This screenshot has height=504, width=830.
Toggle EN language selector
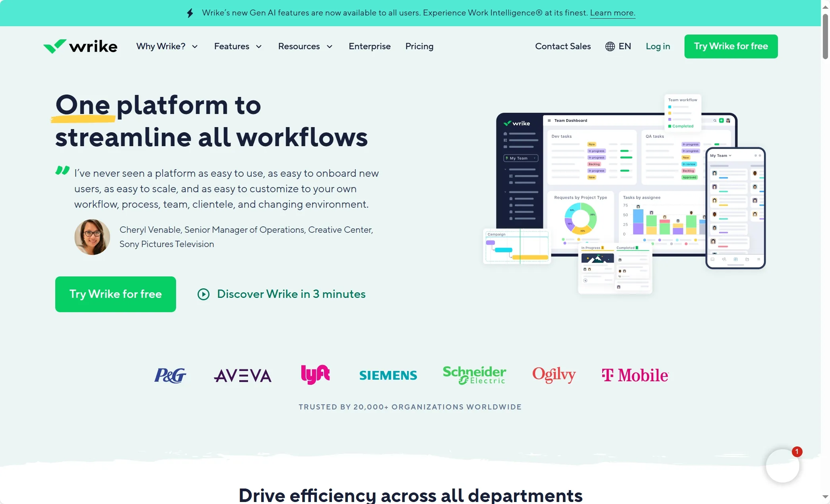click(618, 46)
